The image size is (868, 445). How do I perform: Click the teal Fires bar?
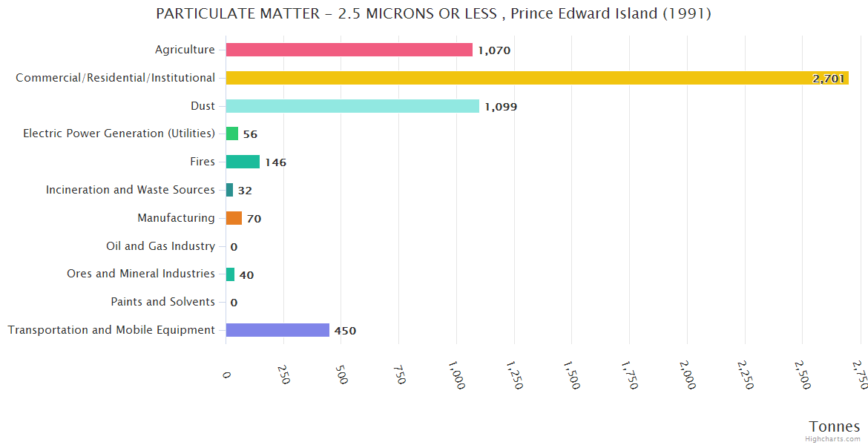pyautogui.click(x=243, y=162)
